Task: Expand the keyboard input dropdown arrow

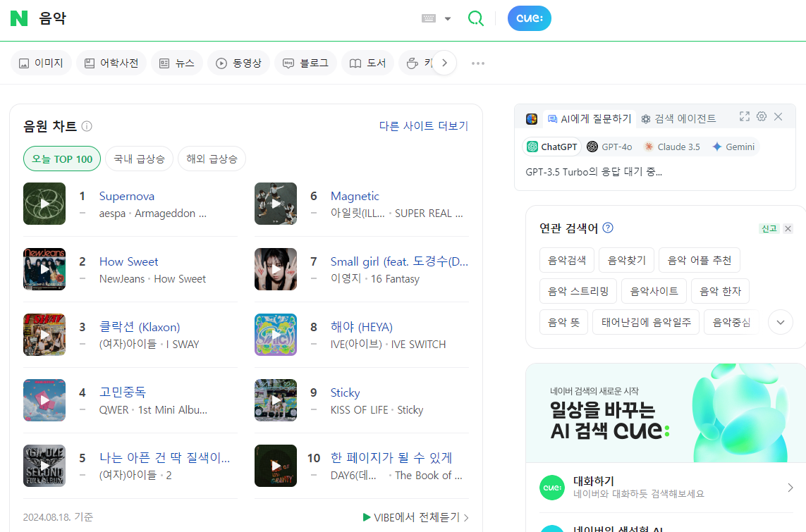Action: click(448, 18)
